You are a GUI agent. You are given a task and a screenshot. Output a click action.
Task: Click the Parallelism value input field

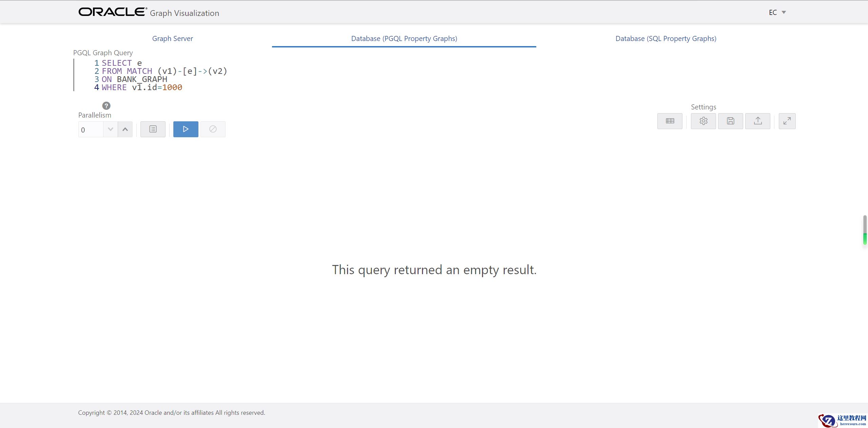pyautogui.click(x=90, y=130)
